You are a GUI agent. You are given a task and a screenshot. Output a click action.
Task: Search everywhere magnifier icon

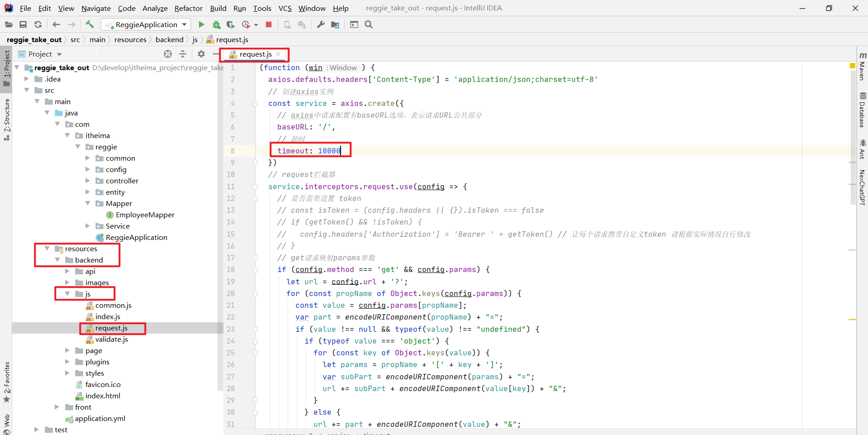[369, 24]
